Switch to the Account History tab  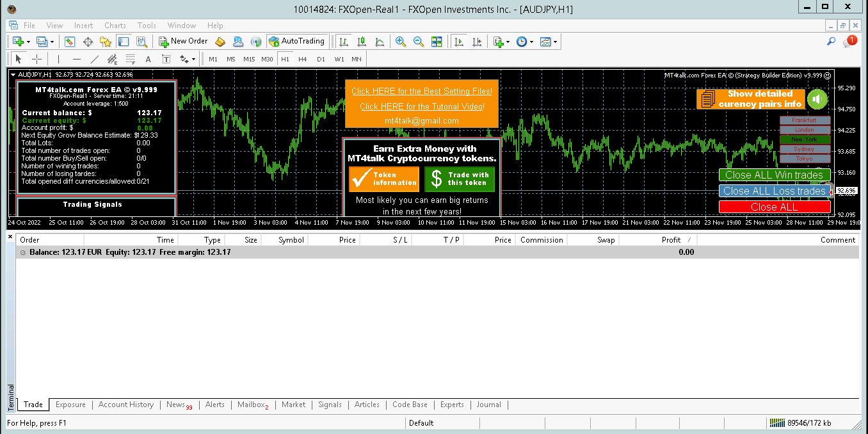[126, 405]
